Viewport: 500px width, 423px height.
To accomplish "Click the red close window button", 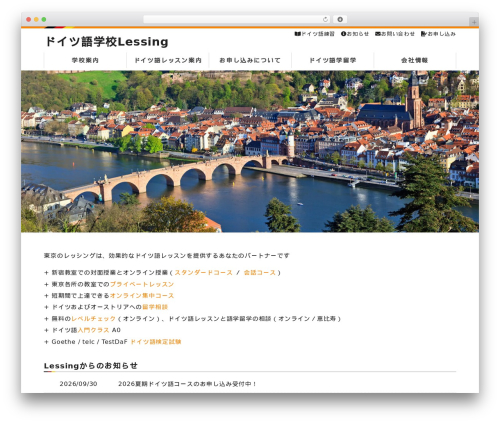I will [x=29, y=20].
